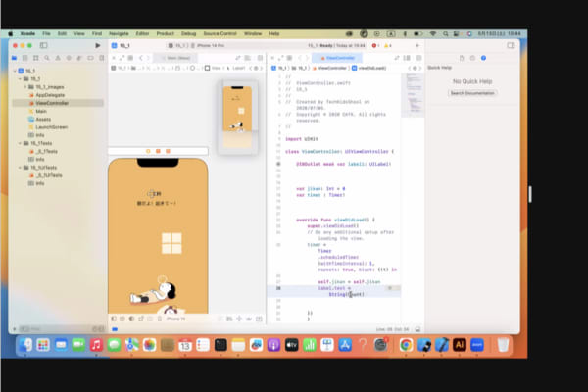Open the Product menu

166,33
